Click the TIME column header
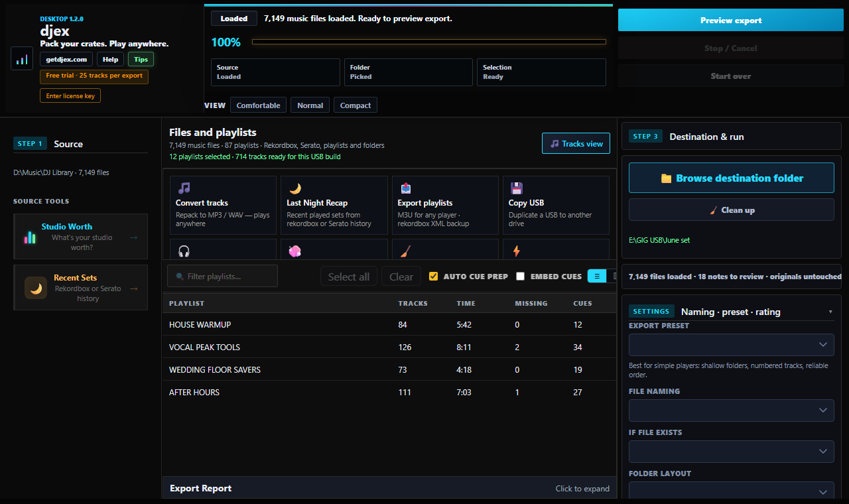This screenshot has width=849, height=504. [x=466, y=303]
